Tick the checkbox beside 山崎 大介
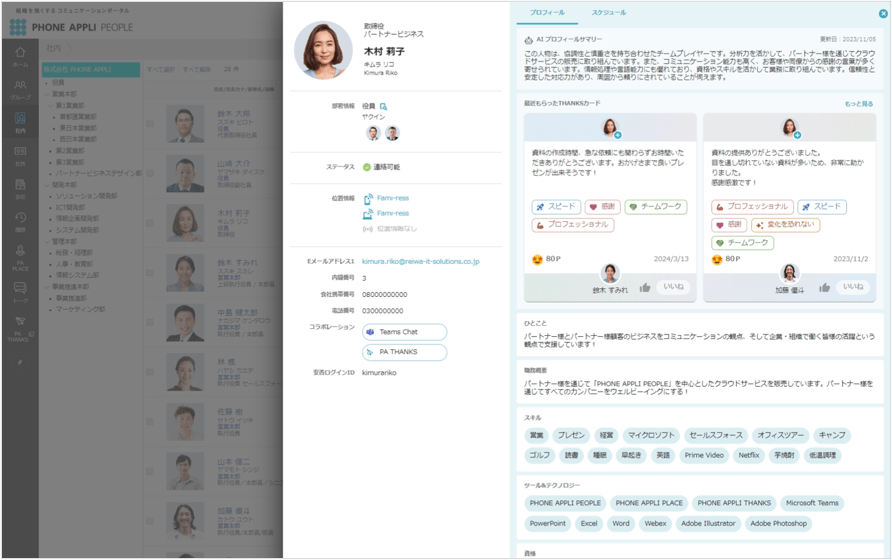This screenshot has width=892, height=560. pos(150,173)
